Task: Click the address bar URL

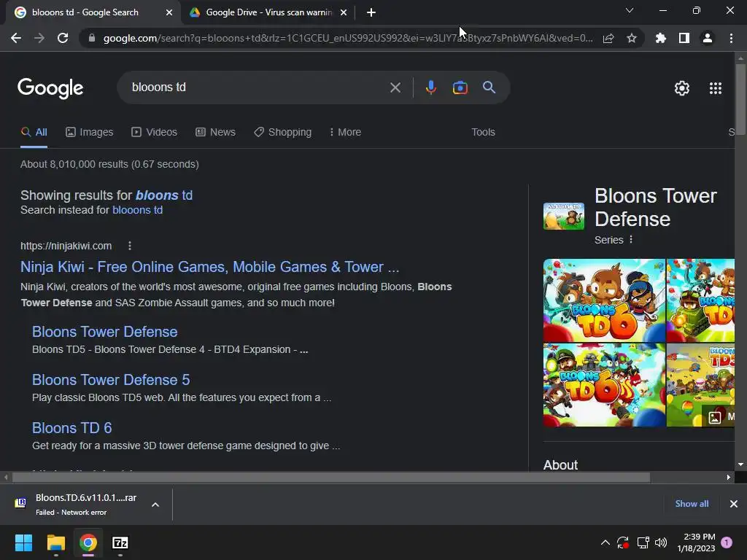Action: (x=348, y=38)
